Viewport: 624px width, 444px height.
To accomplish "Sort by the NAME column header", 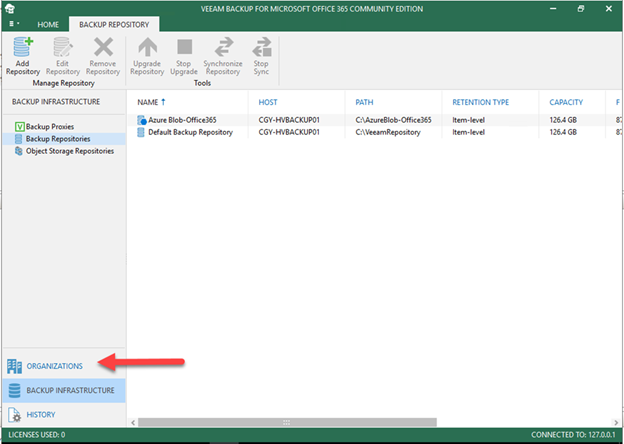I will tap(148, 102).
